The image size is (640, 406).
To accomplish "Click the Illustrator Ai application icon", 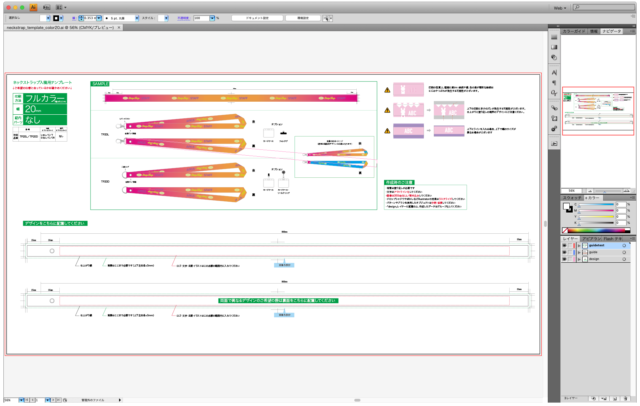I will click(33, 7).
